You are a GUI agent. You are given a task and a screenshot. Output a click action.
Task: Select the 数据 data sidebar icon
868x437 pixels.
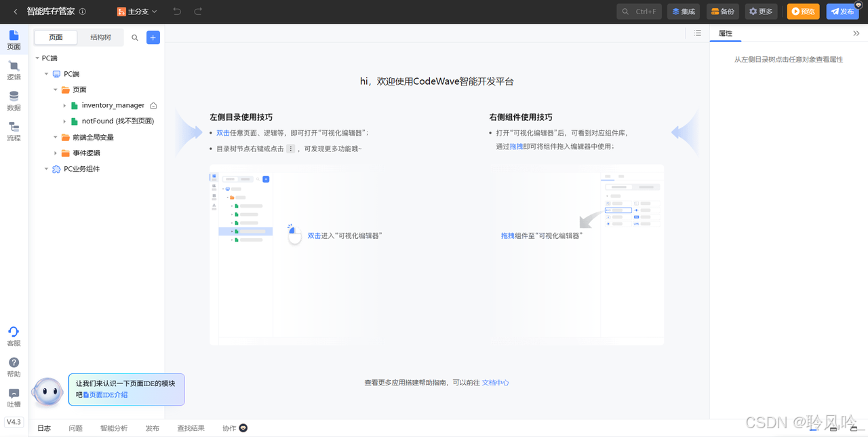coord(14,101)
